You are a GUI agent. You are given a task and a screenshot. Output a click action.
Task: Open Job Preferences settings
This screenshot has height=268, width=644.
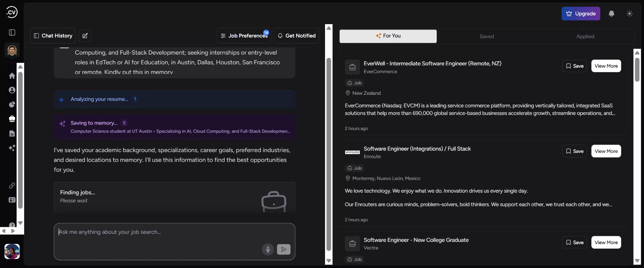pyautogui.click(x=244, y=36)
